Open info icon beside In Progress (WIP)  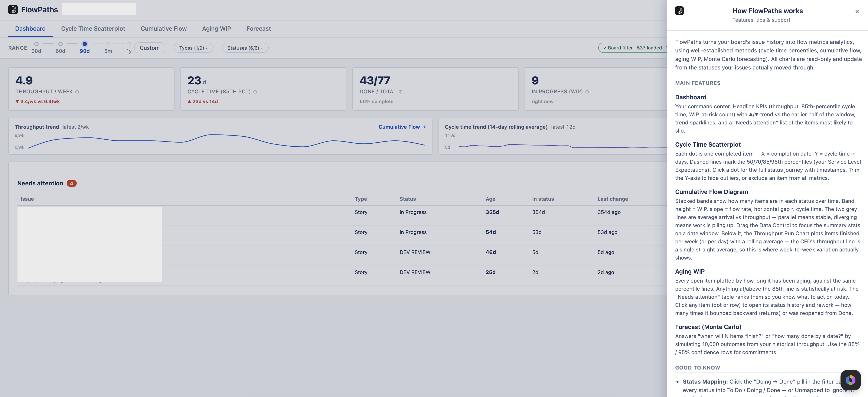(587, 92)
